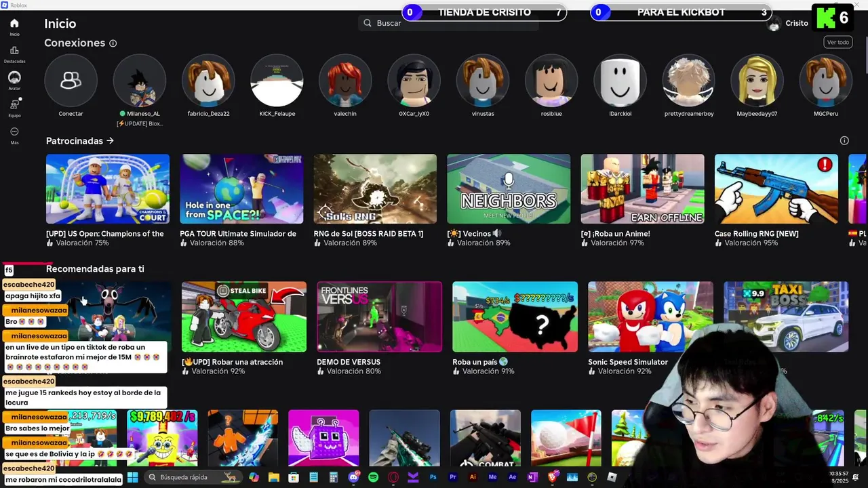Open the Copilot icon in taskbar
The height and width of the screenshot is (488, 868).
(x=254, y=477)
